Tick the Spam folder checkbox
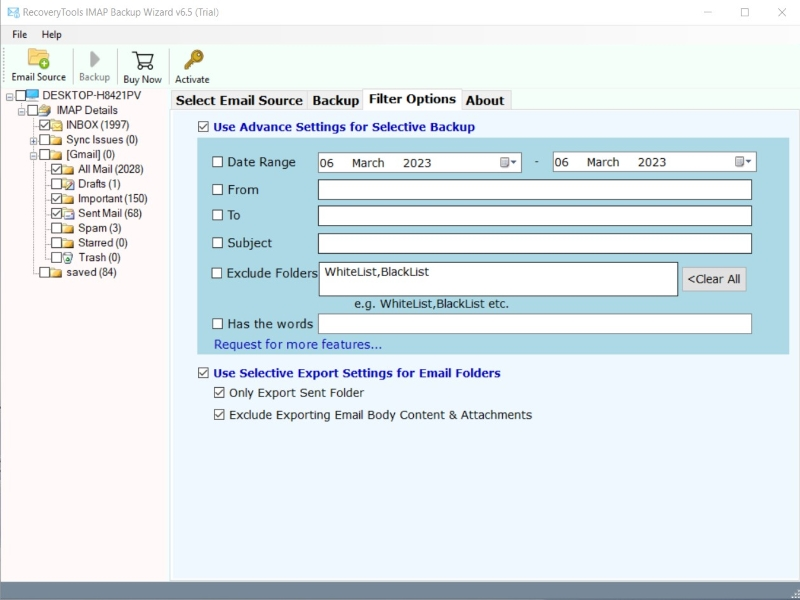800x600 pixels. [x=56, y=229]
